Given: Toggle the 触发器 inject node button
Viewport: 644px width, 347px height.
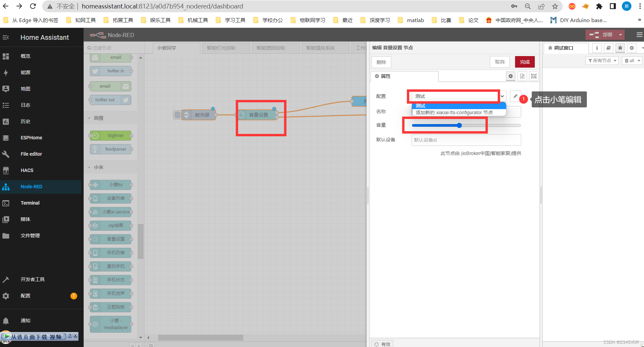Looking at the screenshot, I should coord(178,115).
